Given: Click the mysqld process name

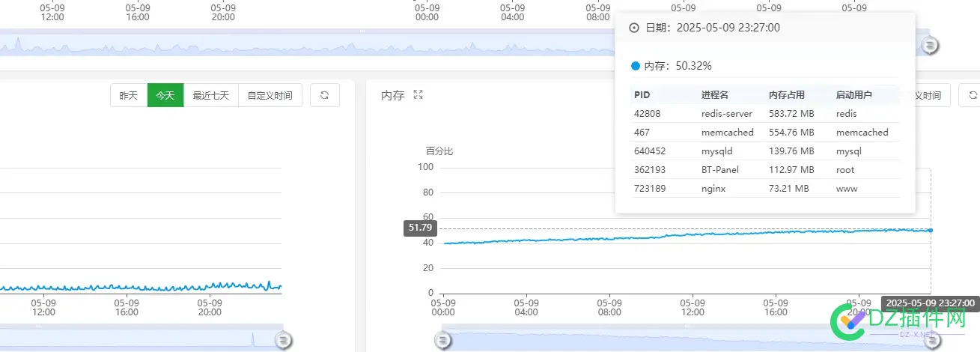Looking at the screenshot, I should click(716, 151).
